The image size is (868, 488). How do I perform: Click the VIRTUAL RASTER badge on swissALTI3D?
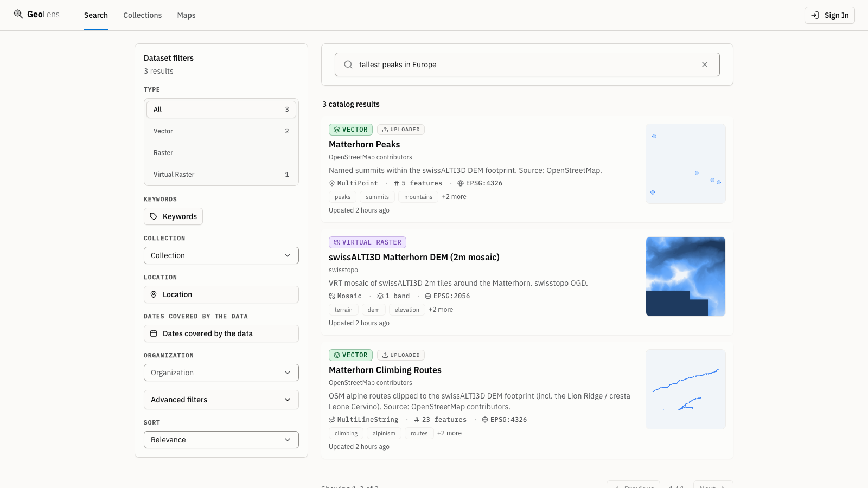coord(367,242)
